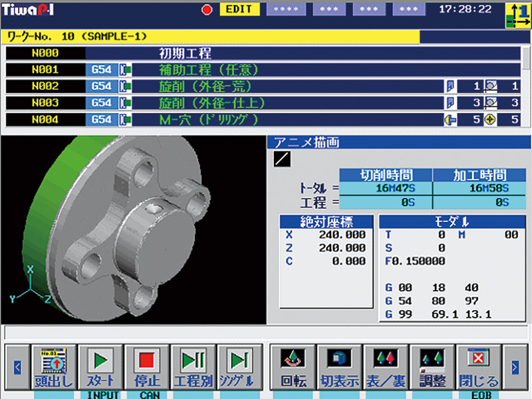This screenshot has width=532, height=399.
Task: Toggle 表/裏 front/back view
Action: tap(386, 366)
